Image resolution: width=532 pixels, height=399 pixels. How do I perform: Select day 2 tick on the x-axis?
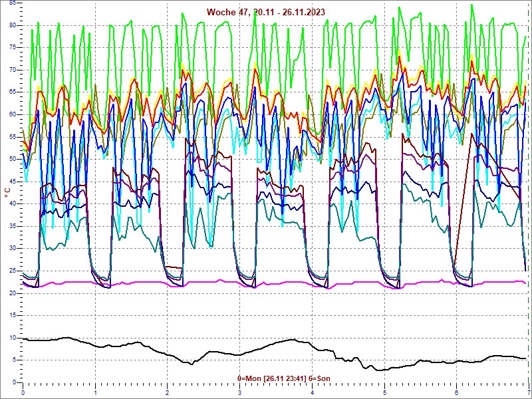[x=168, y=392]
